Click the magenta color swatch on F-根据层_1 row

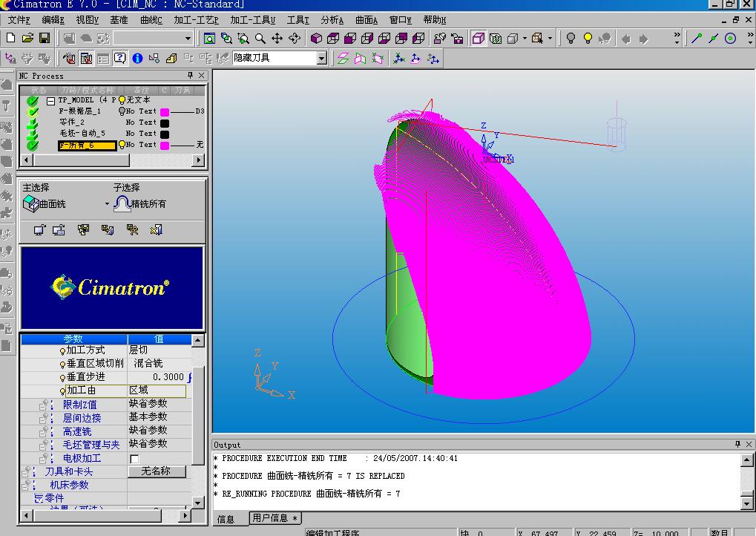coord(165,112)
